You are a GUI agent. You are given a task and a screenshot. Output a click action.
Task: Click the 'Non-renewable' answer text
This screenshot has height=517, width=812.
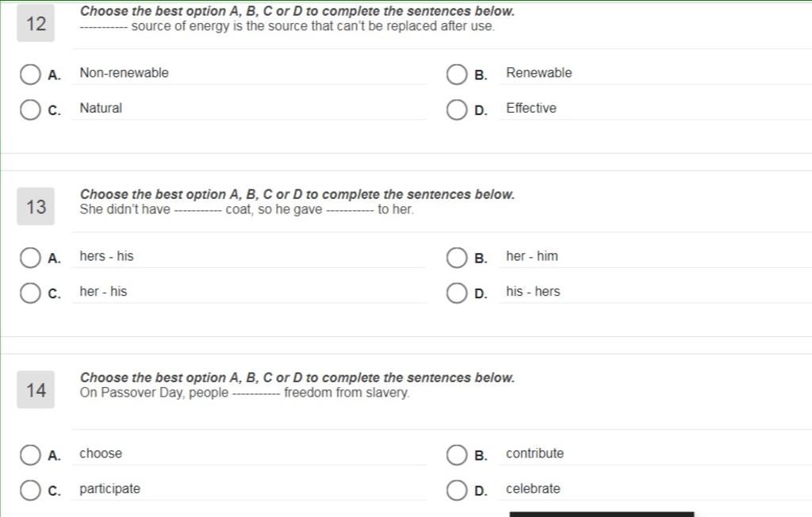coord(124,72)
